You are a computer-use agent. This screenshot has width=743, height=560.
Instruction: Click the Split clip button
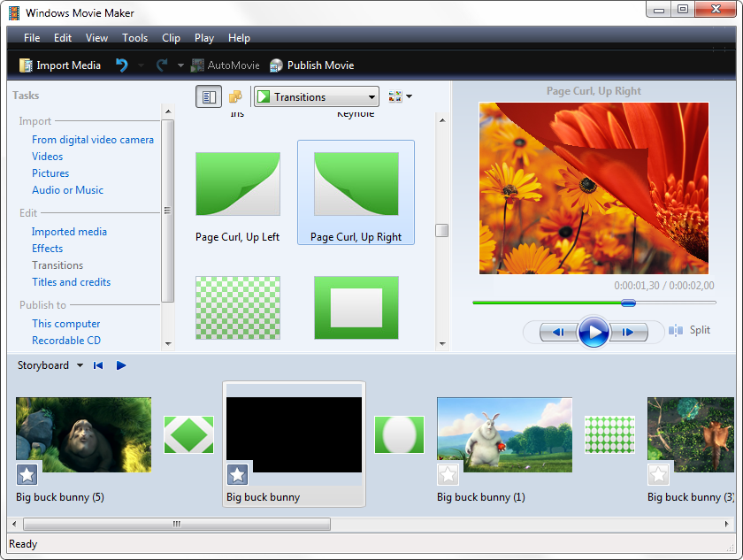pos(689,330)
